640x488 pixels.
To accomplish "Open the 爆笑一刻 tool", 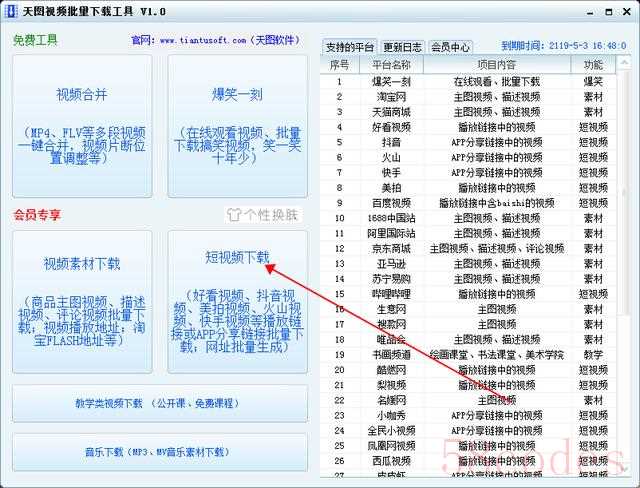I will click(237, 126).
